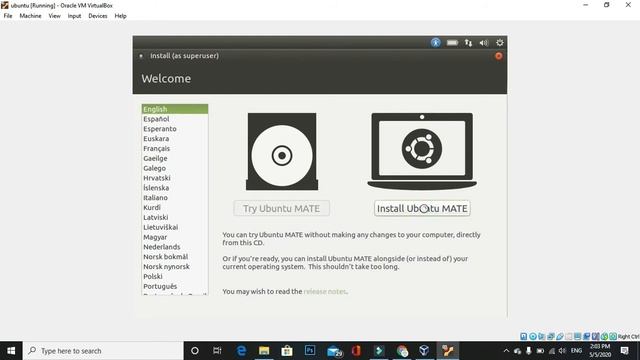Image resolution: width=640 pixels, height=360 pixels.
Task: Open Cortana circle icon on taskbar
Action: tap(195, 351)
